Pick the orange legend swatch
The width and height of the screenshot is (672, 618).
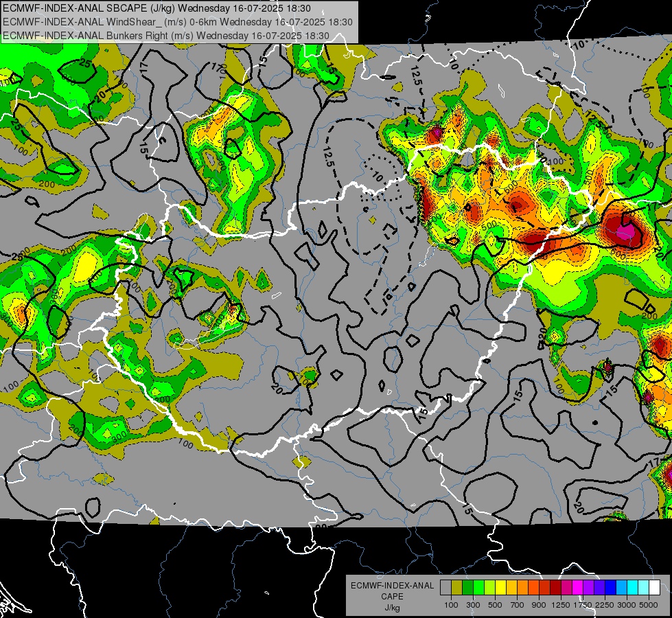(x=523, y=588)
